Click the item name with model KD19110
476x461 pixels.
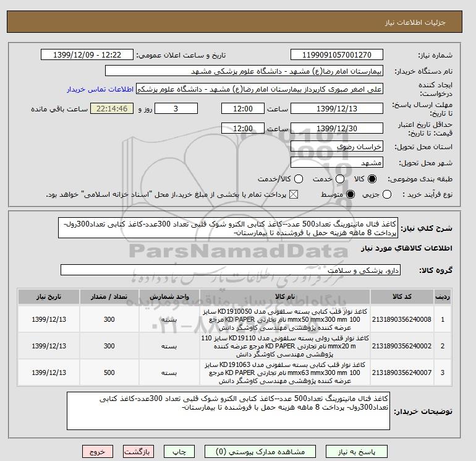285,346
